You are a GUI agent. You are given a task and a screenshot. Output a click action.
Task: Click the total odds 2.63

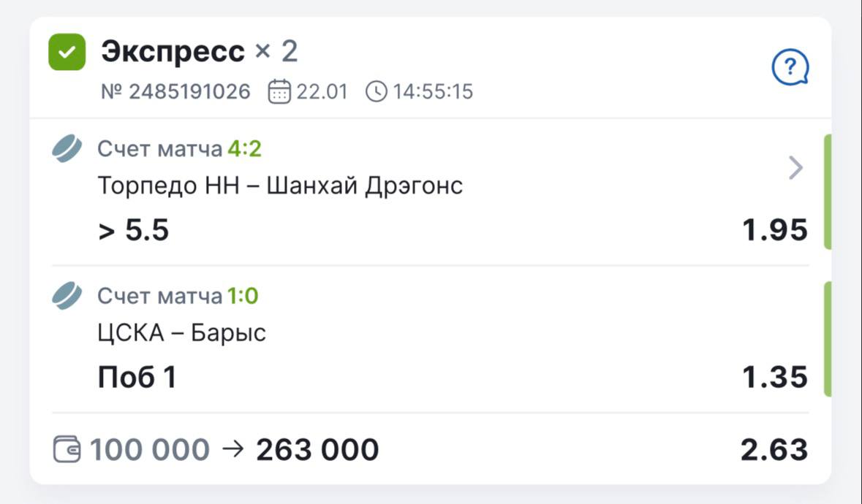774,450
